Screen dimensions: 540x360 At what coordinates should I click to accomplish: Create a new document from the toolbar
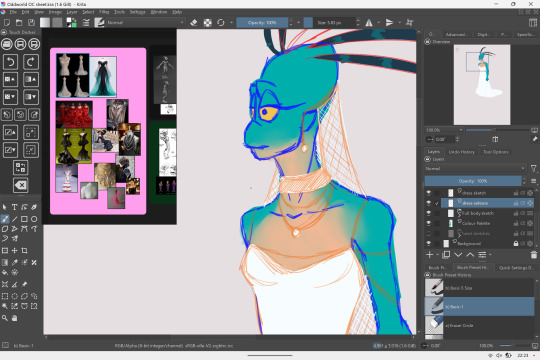(7, 23)
